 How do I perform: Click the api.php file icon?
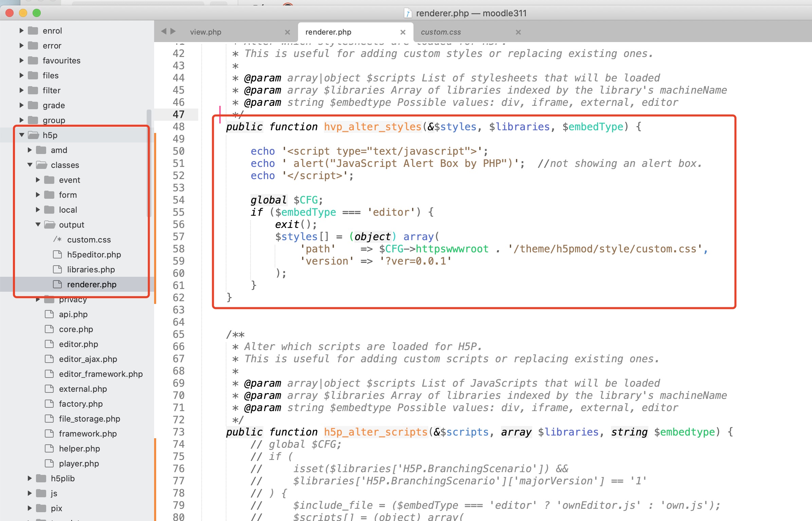coord(49,314)
